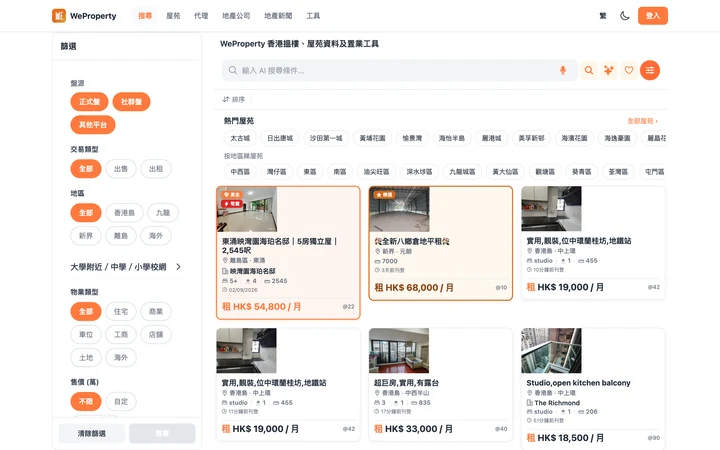The width and height of the screenshot is (720, 450).
Task: Open the 屋苑 nav tab
Action: tap(173, 16)
